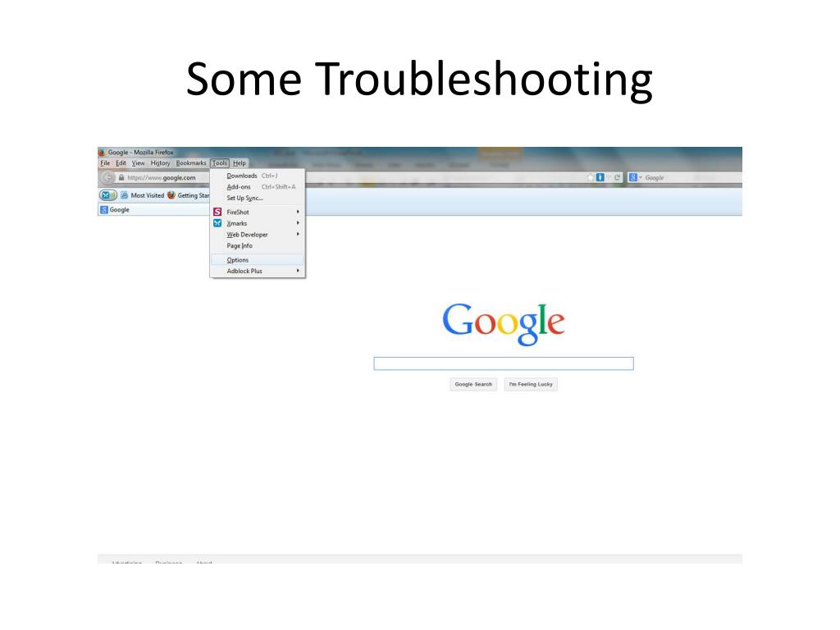Open the Edit menu
Viewport: 840px width, 630px height.
(x=121, y=163)
